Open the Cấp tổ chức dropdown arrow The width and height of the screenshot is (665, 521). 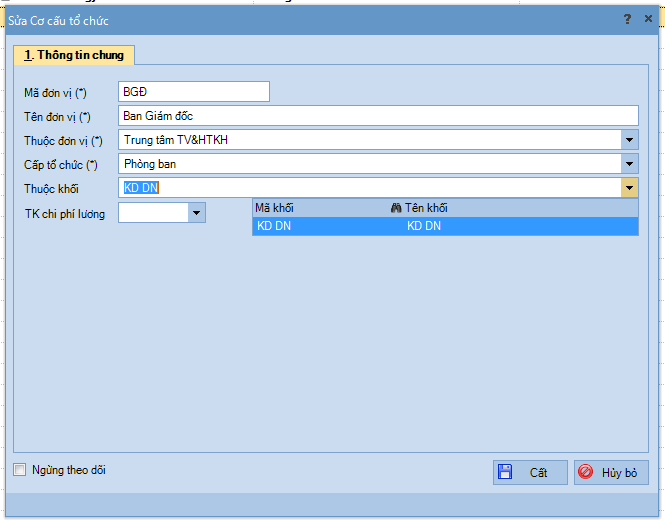click(x=630, y=164)
